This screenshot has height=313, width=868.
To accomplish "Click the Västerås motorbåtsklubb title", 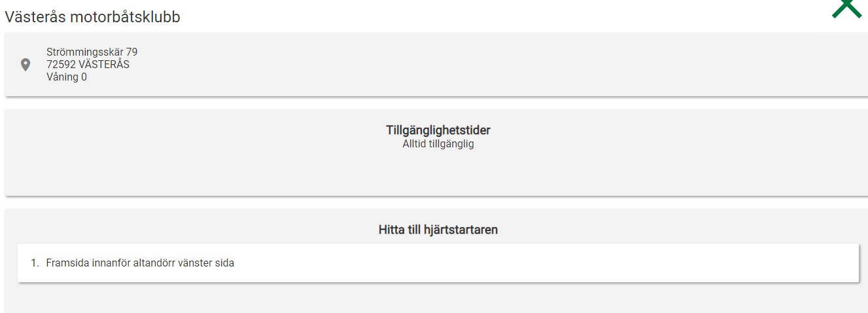I will [92, 17].
